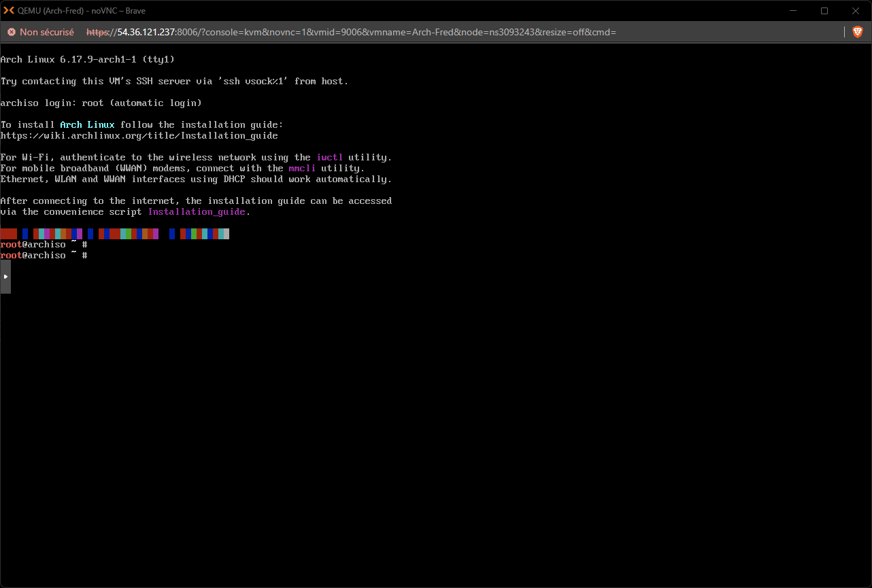
Task: Click the magenta 'iwctl' utility word
Action: (330, 158)
